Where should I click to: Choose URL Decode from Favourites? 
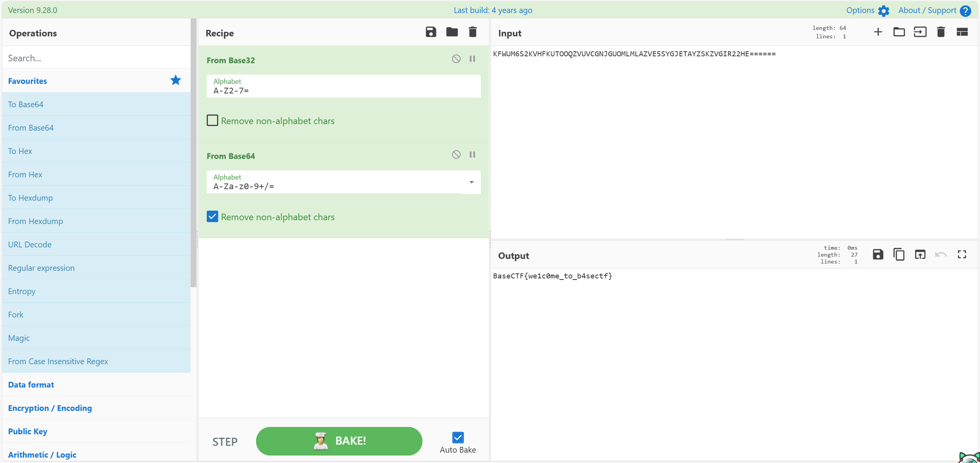coord(30,244)
